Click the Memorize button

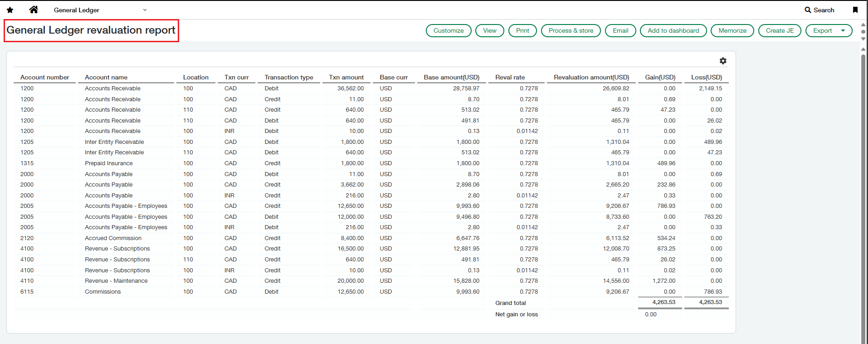732,30
